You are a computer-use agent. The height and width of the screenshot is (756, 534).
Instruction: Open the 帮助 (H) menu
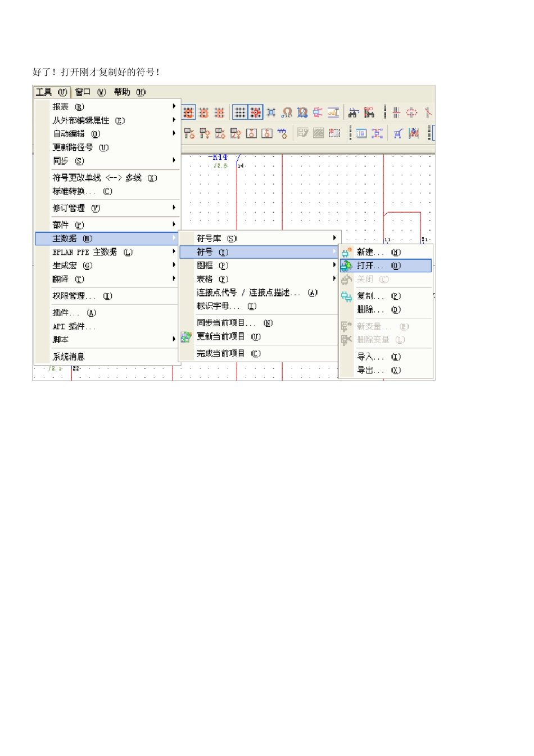click(129, 92)
